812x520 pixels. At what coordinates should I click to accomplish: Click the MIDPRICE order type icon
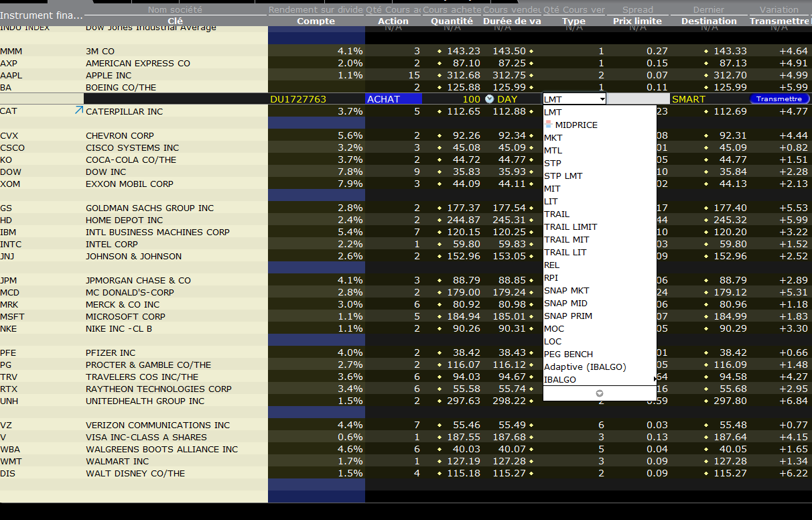click(x=549, y=125)
